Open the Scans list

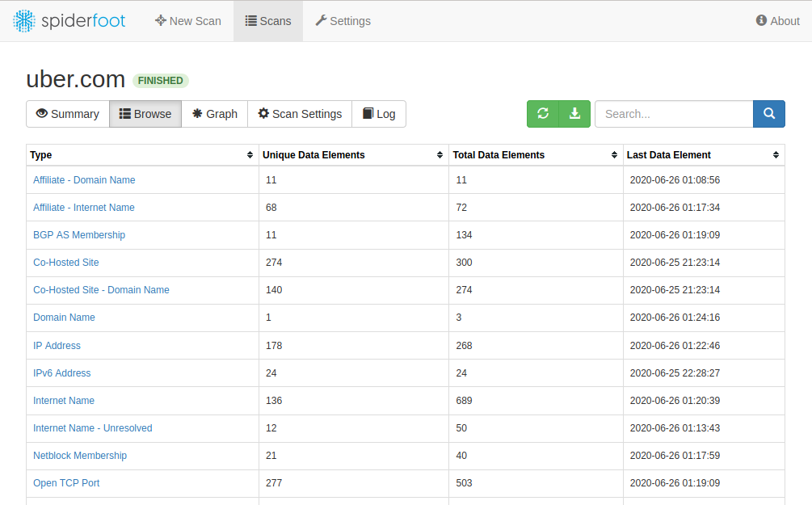point(267,21)
